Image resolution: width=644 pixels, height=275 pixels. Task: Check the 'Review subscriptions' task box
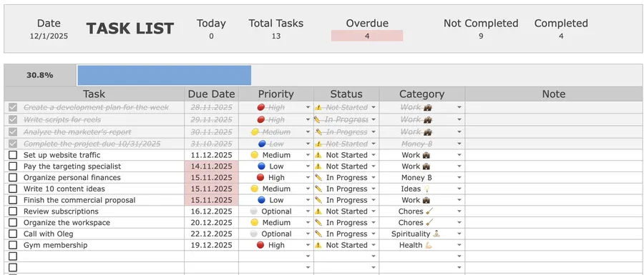pyautogui.click(x=13, y=211)
